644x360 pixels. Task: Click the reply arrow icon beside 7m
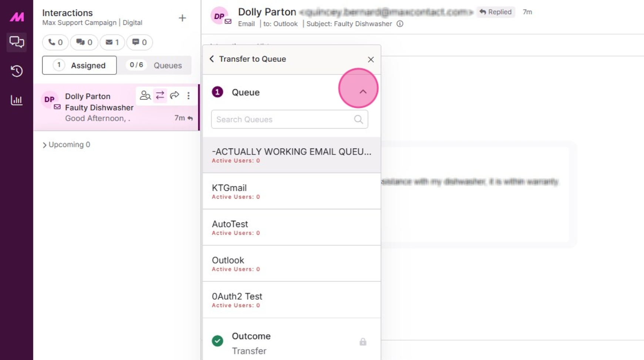[x=190, y=118]
